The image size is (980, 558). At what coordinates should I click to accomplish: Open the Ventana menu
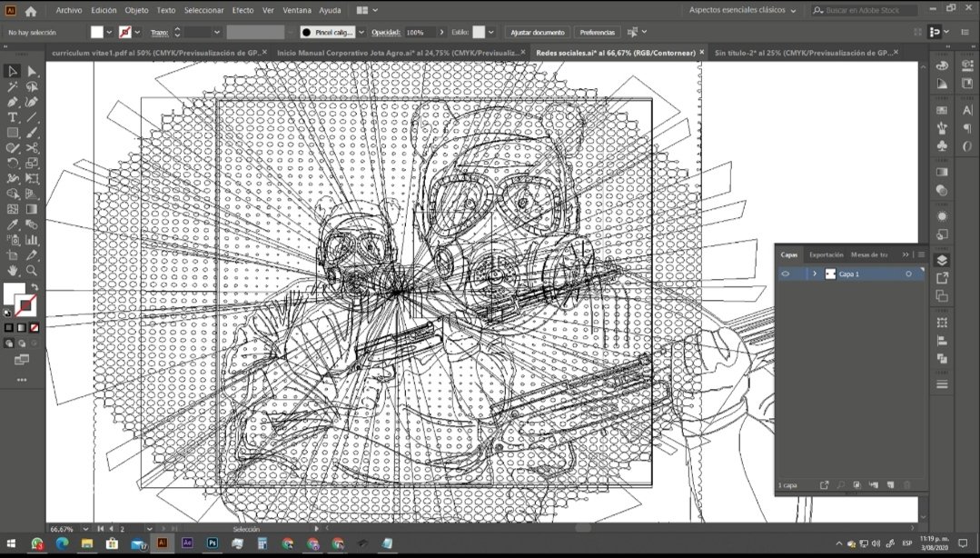point(297,11)
